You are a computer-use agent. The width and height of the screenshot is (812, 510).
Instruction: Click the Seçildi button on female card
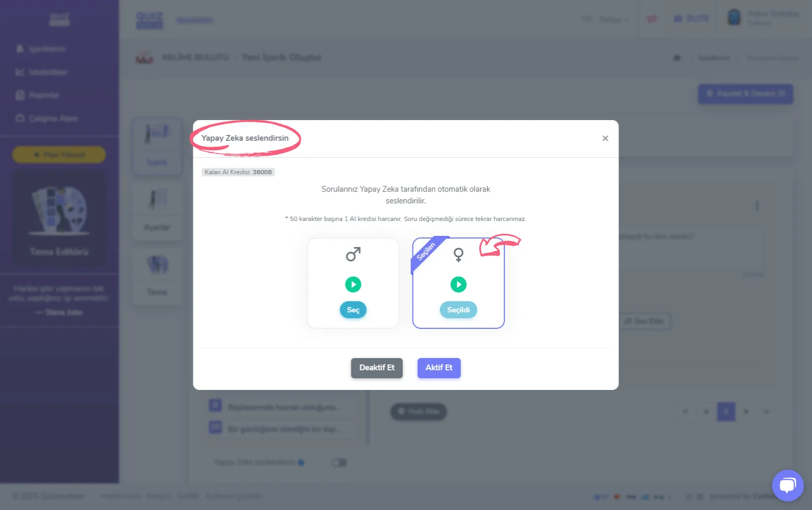tap(458, 310)
